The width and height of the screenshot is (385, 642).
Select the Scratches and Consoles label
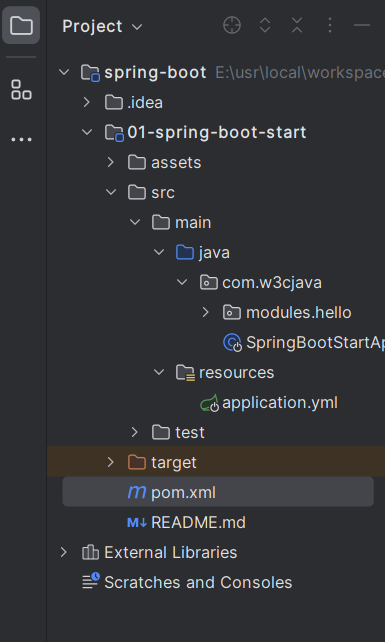point(198,582)
